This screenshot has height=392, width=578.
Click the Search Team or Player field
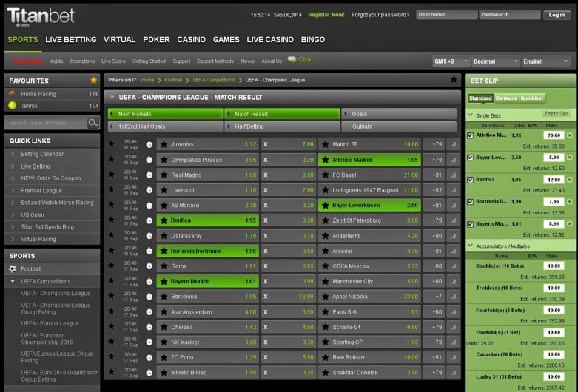[x=46, y=123]
